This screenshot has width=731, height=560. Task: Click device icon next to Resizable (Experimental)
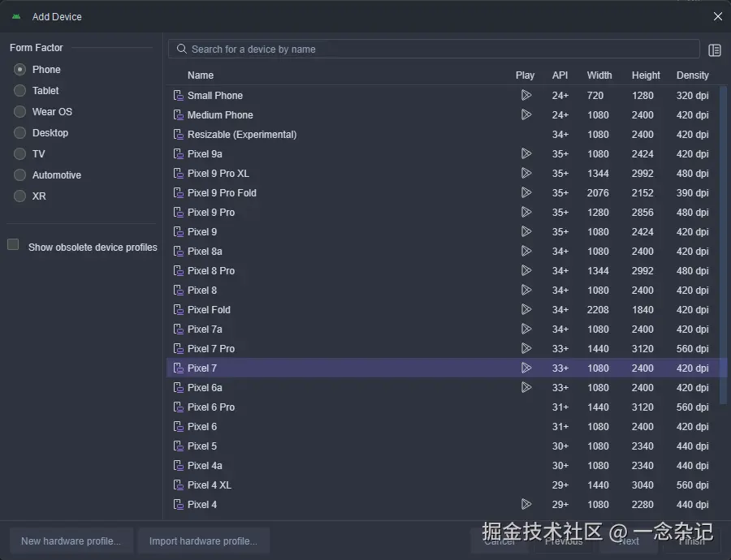point(178,134)
